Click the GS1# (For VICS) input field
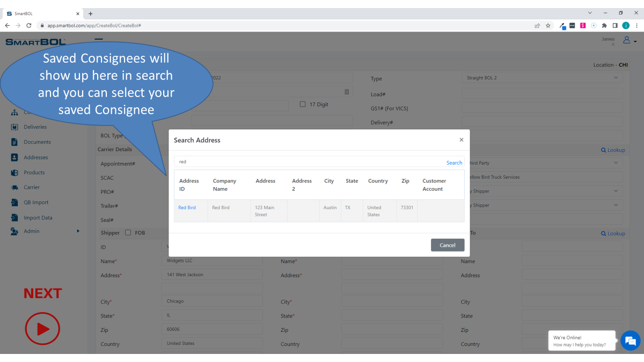Screen dimensions: 644x362 tap(542, 108)
